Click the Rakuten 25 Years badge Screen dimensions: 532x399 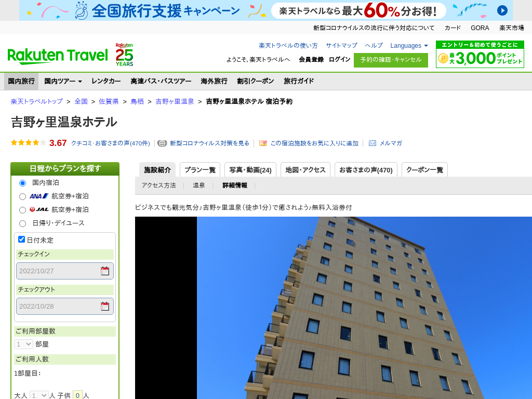124,55
